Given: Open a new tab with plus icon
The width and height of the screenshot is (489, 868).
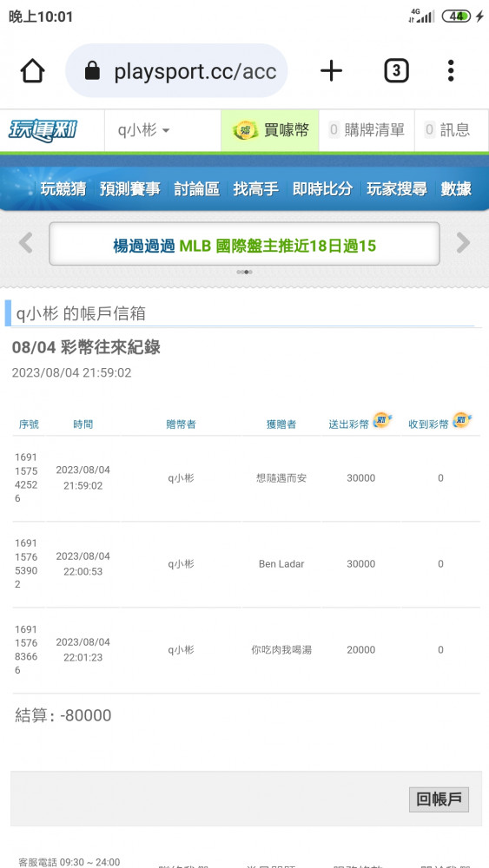Looking at the screenshot, I should click(331, 71).
